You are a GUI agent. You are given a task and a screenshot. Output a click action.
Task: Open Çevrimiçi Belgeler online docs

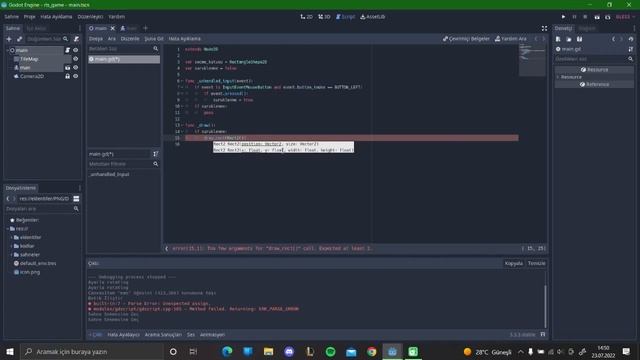(x=466, y=39)
